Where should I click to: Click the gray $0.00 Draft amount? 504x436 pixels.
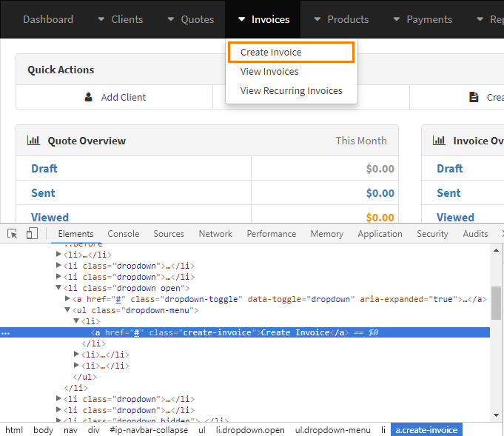coord(380,169)
